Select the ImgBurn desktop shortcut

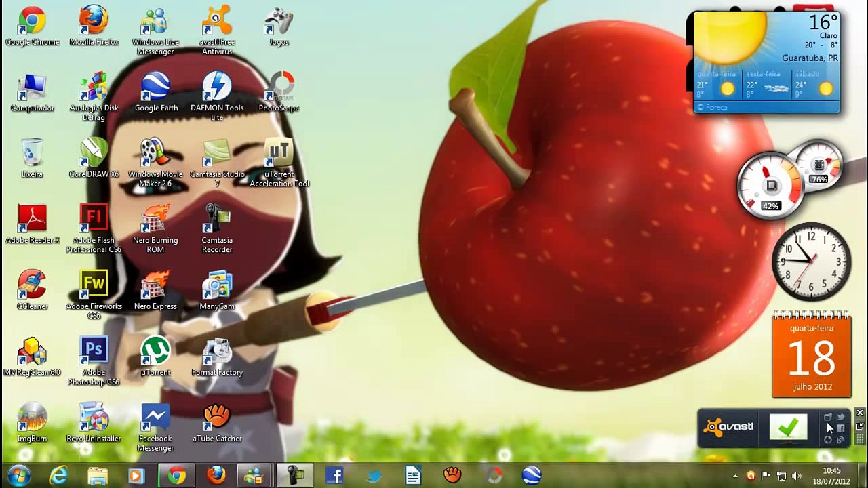tap(32, 424)
